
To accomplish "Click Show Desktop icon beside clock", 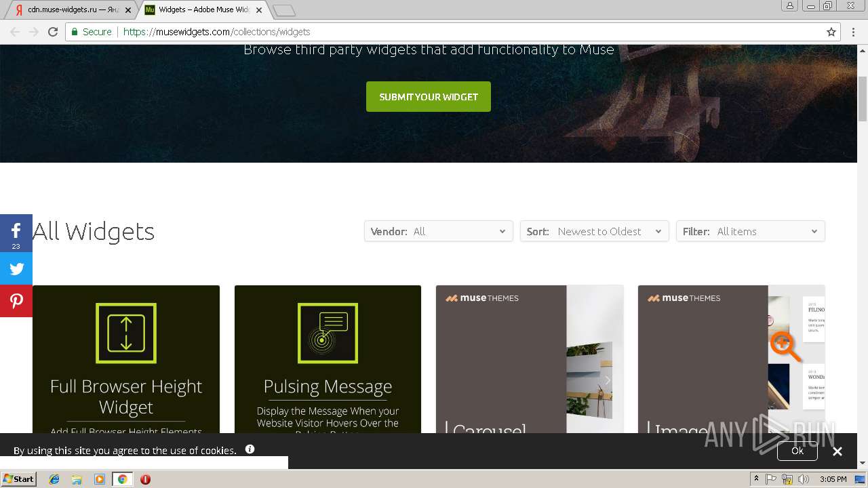I will 860,479.
